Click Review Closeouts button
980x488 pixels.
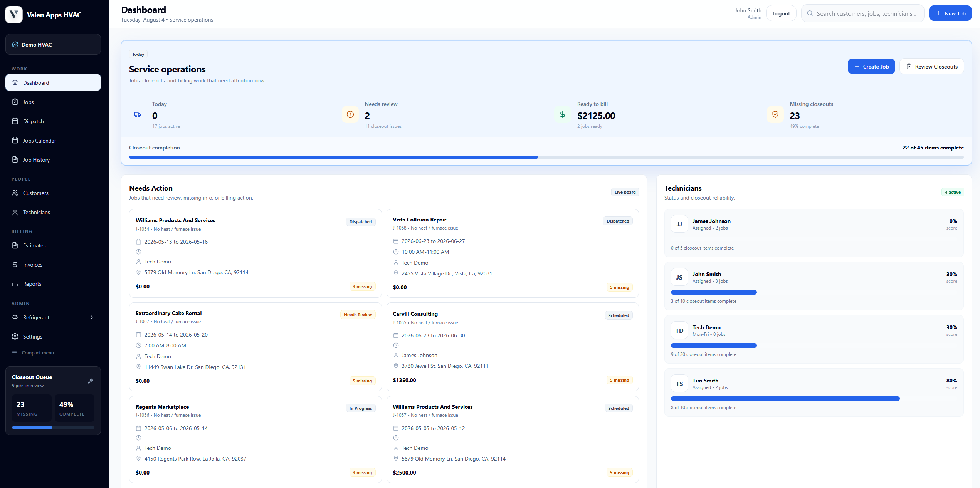click(x=932, y=66)
